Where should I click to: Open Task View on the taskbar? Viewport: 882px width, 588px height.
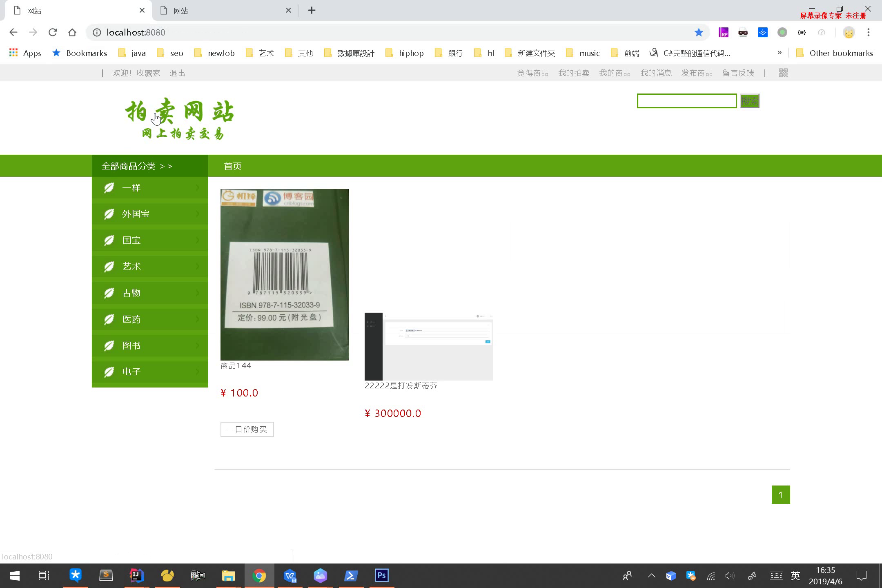coord(44,576)
